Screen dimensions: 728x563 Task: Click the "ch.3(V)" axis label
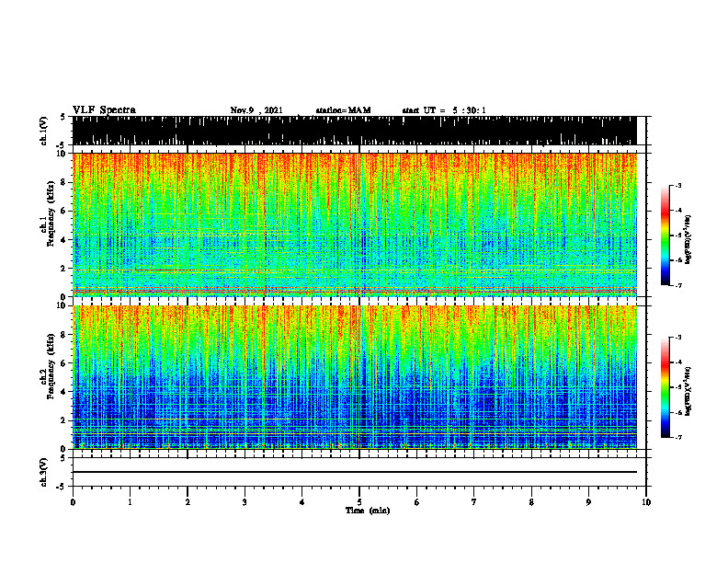tap(44, 472)
